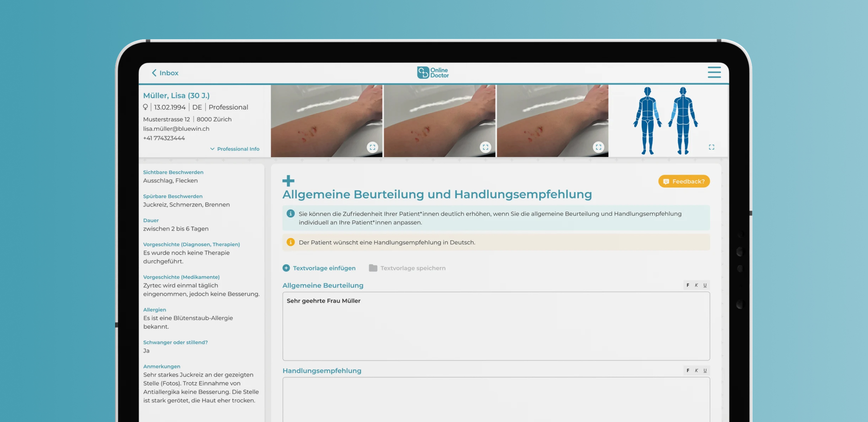Image resolution: width=868 pixels, height=422 pixels.
Task: Click the Spürbare Beschwerden label
Action: [x=173, y=196]
